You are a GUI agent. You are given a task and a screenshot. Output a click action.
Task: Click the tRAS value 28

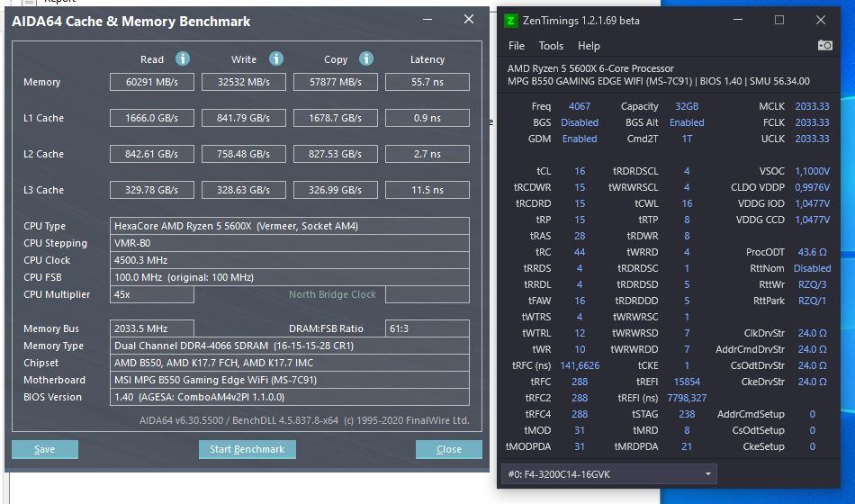tap(579, 236)
